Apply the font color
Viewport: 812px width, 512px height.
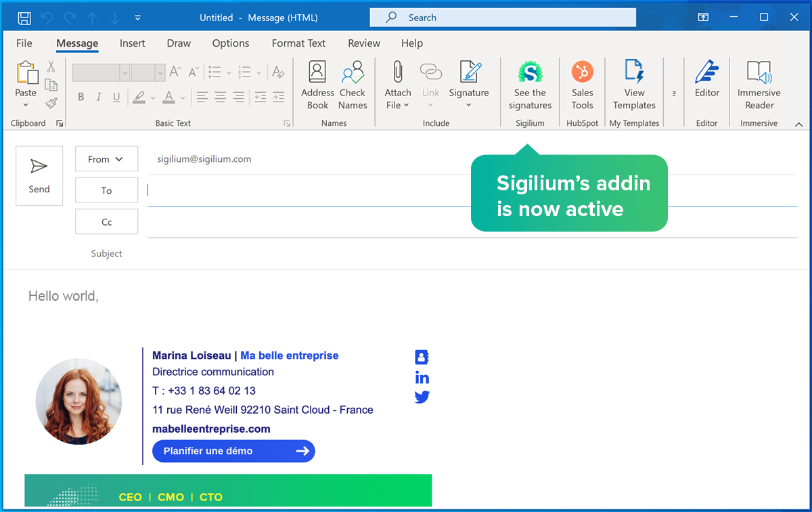[169, 98]
